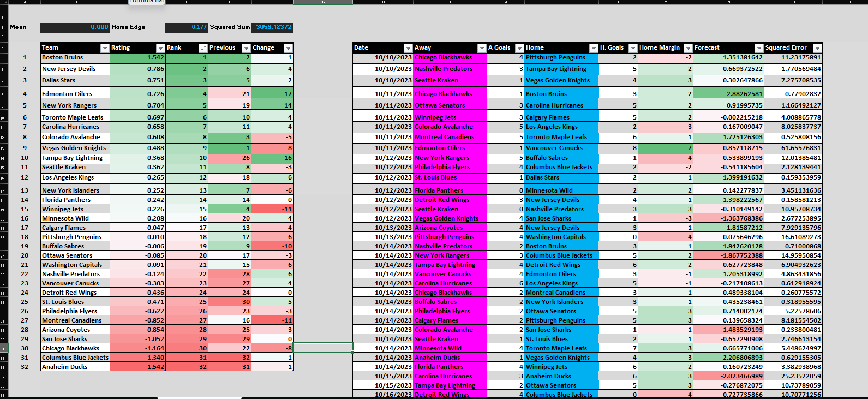Select squared error value 11.23175891
This screenshot has width=868, height=399.
click(x=793, y=57)
